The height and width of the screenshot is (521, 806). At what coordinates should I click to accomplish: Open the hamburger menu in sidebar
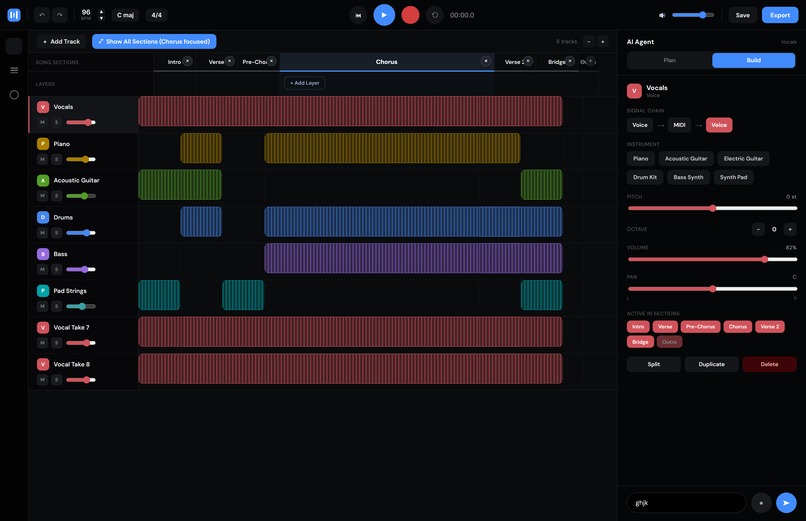[14, 70]
